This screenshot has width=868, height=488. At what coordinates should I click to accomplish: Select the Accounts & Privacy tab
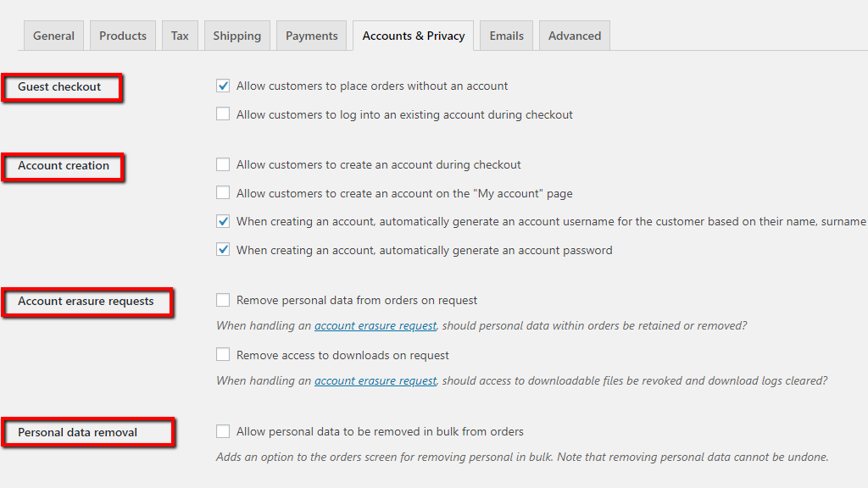click(413, 36)
